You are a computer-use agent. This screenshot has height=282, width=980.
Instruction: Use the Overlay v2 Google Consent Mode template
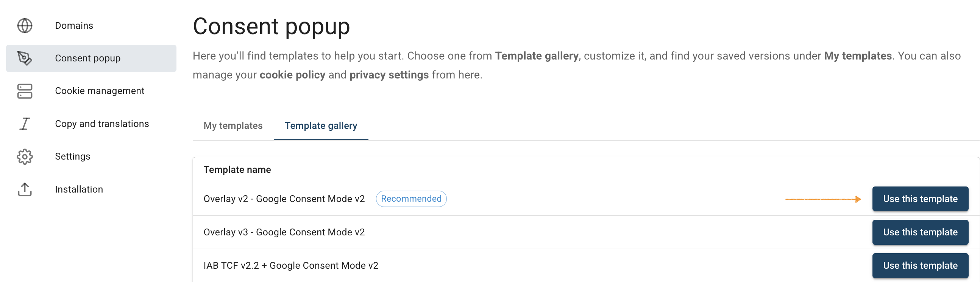click(x=920, y=199)
